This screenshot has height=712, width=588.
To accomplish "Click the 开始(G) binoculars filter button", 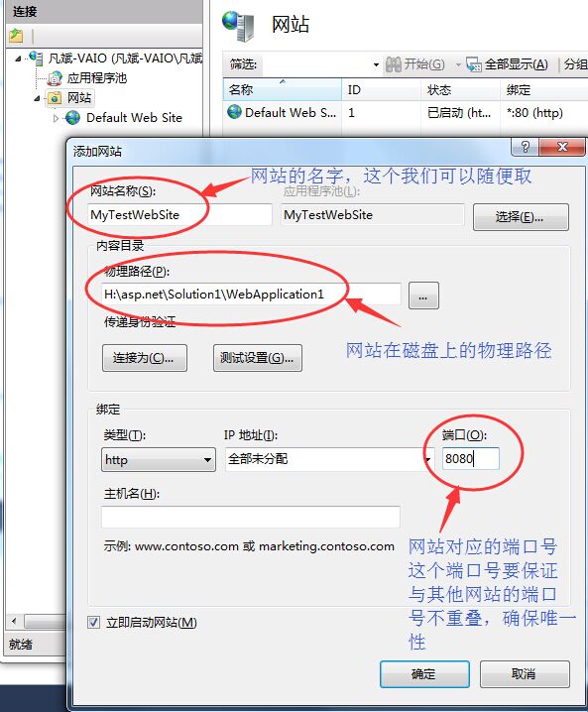I will (414, 64).
